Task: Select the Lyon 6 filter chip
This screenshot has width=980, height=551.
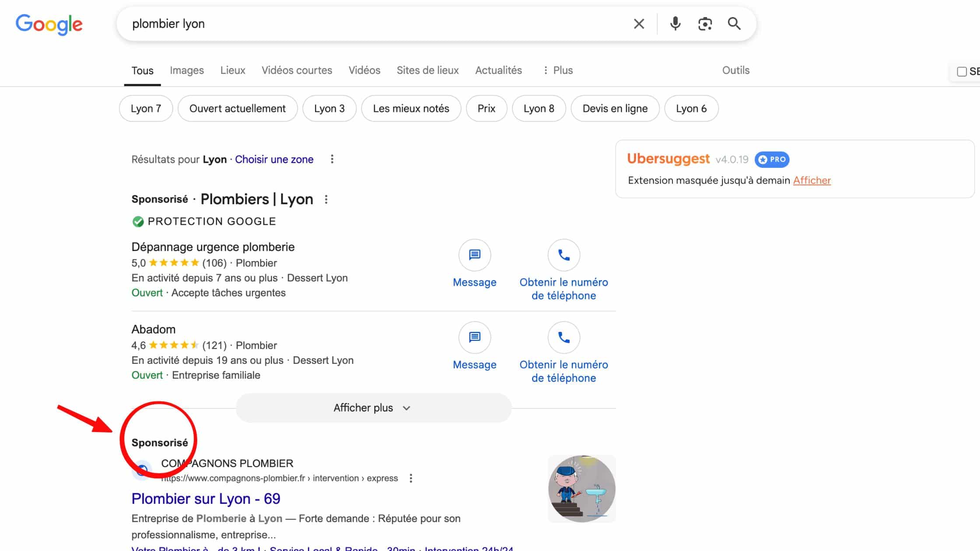Action: [691, 108]
